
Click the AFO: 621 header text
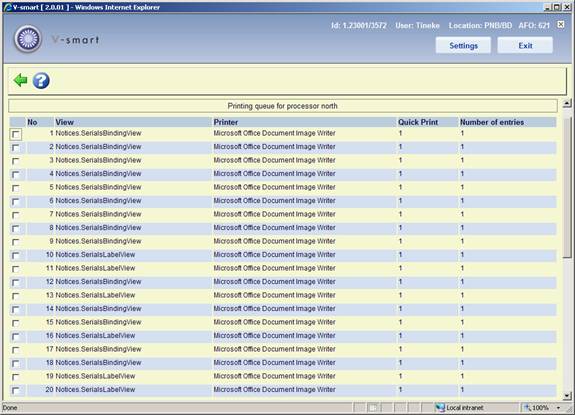tap(534, 26)
